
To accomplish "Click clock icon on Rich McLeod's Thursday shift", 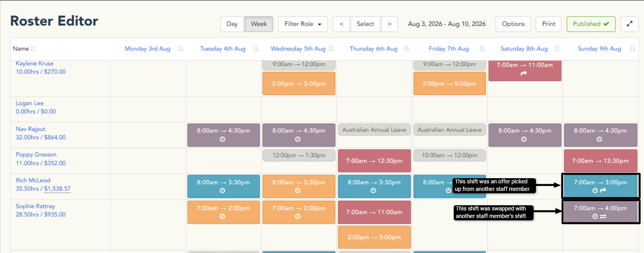I will click(373, 191).
